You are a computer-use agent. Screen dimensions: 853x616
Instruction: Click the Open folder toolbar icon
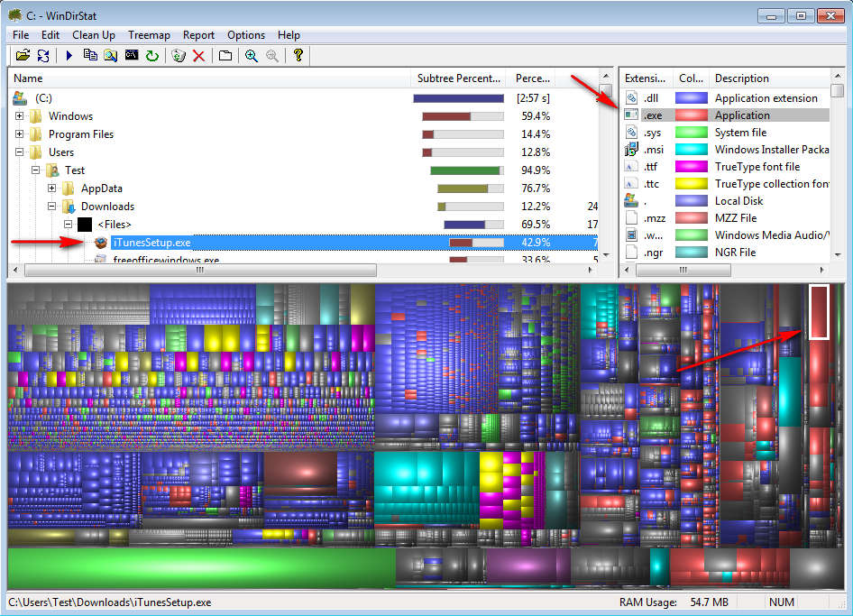(23, 56)
